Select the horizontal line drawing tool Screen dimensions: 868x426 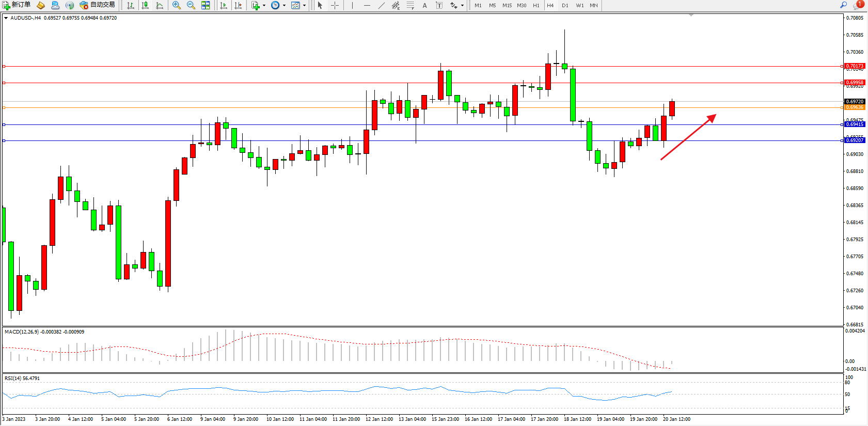[367, 5]
